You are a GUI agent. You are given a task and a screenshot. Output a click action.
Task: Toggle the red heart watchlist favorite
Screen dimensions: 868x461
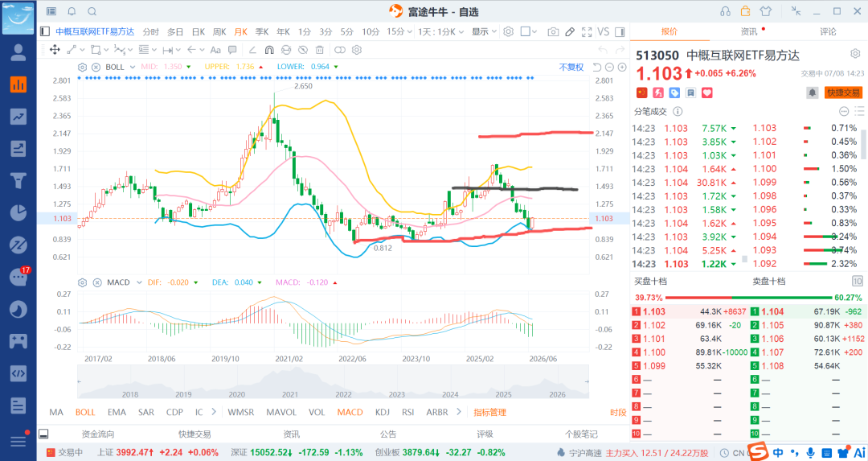tap(707, 93)
